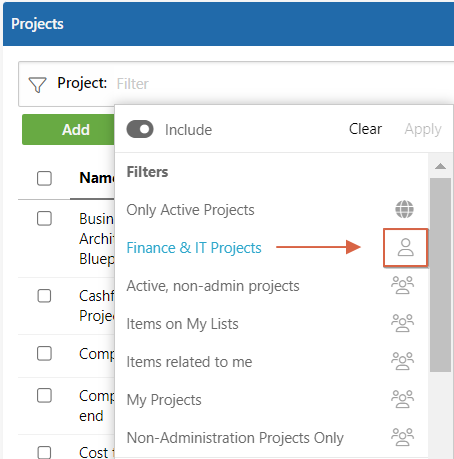Click globe icon beside Only Active Projects
This screenshot has height=459, width=454.
point(404,209)
